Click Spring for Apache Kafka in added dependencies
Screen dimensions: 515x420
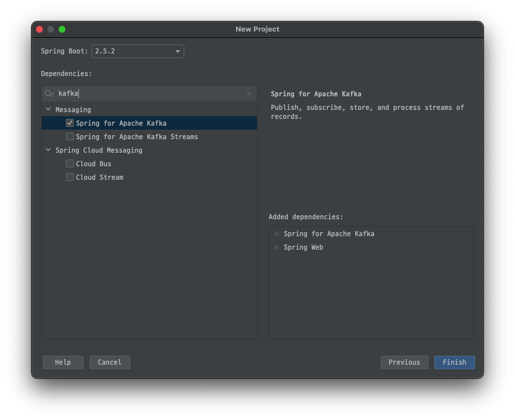tap(328, 234)
